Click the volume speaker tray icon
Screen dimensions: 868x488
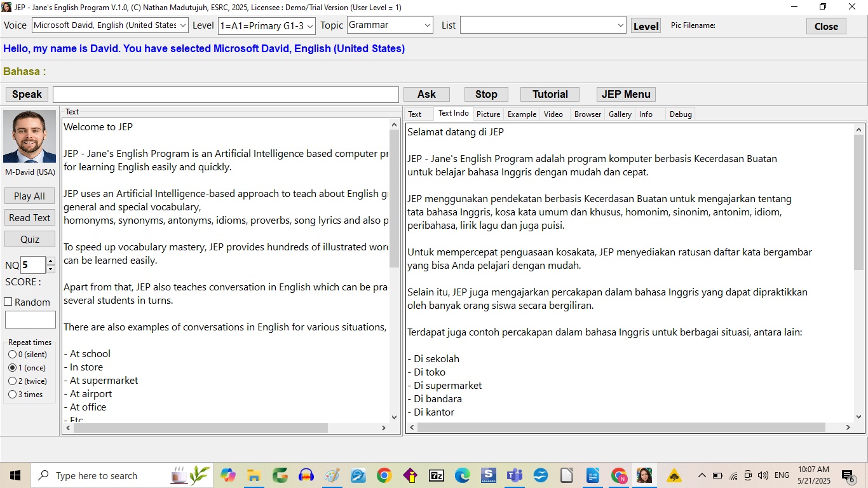763,475
